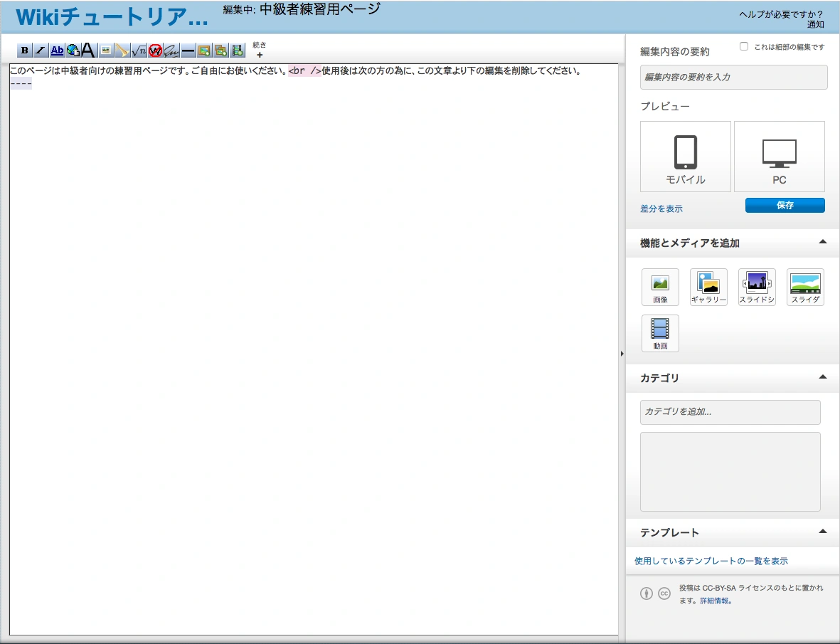Click the ---- line in editor

21,83
